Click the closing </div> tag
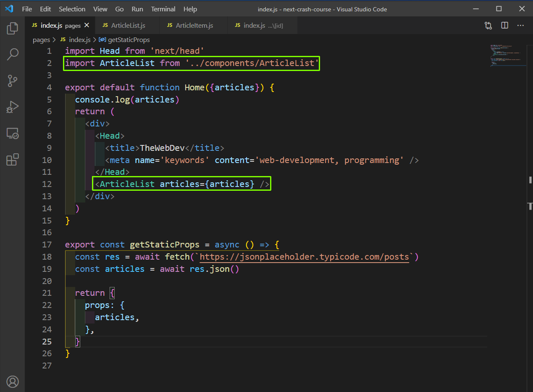The height and width of the screenshot is (392, 533). coord(100,196)
